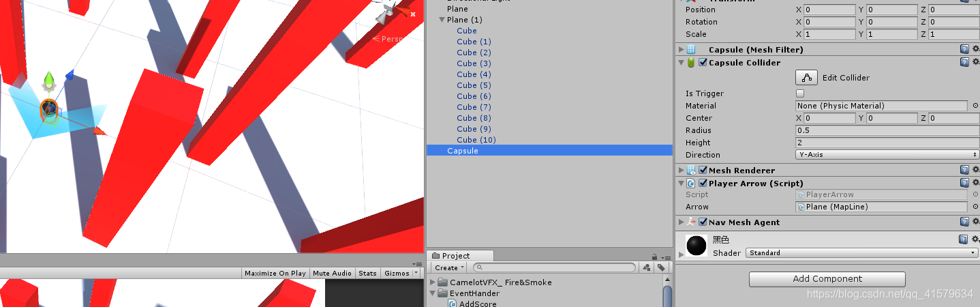Open the Create dropdown in Project
Image resolution: width=980 pixels, height=307 pixels.
[448, 267]
